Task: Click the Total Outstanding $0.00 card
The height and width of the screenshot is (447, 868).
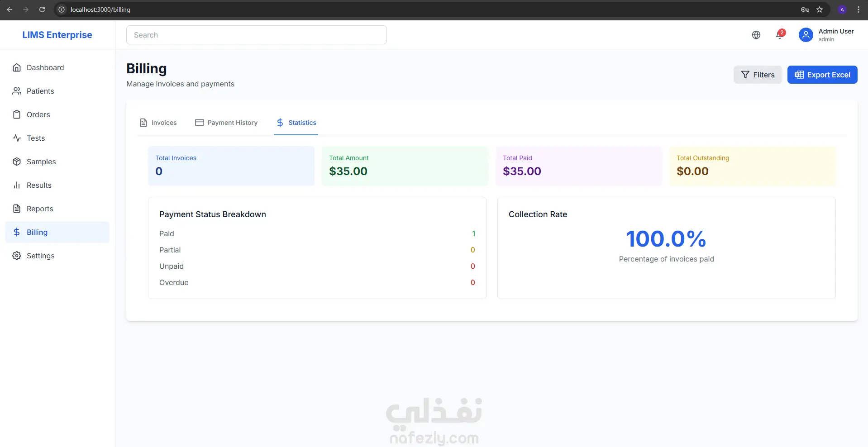Action: (753, 166)
